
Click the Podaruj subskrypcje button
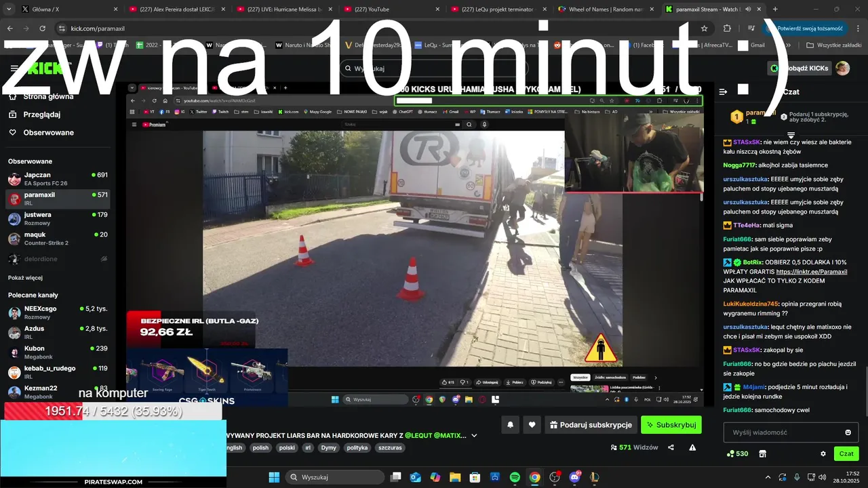(591, 425)
